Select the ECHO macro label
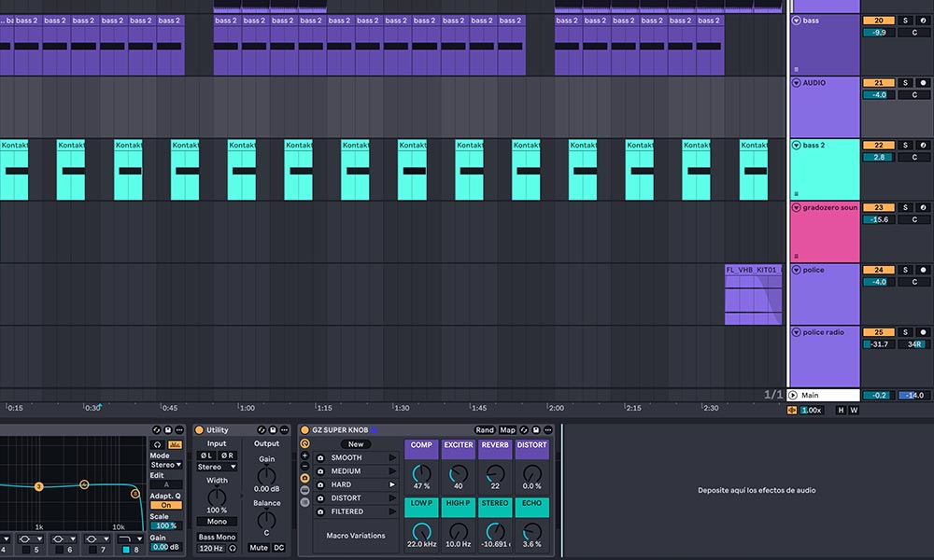 531,503
